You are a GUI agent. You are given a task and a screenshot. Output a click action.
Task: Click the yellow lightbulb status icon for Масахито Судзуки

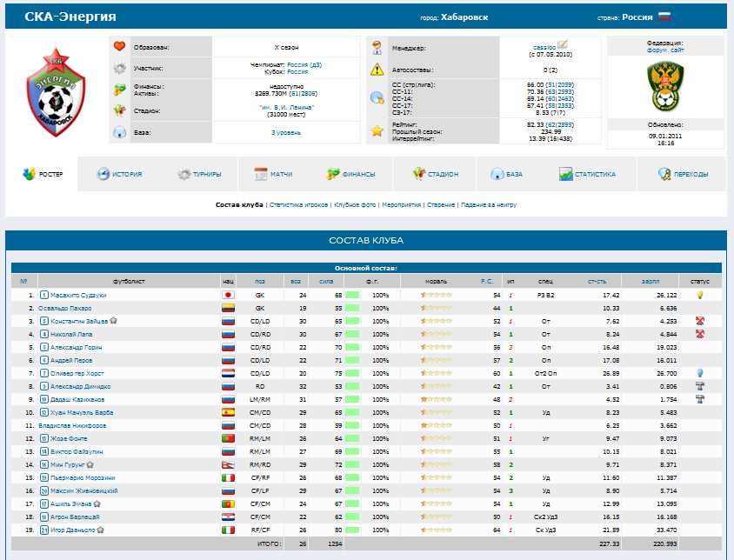tap(699, 295)
